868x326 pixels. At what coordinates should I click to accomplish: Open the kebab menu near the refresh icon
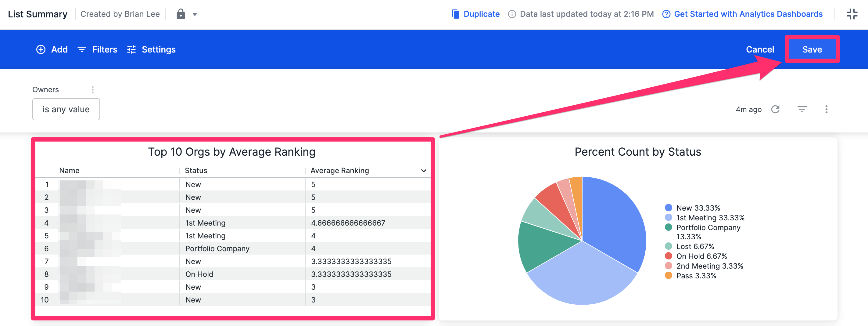827,109
